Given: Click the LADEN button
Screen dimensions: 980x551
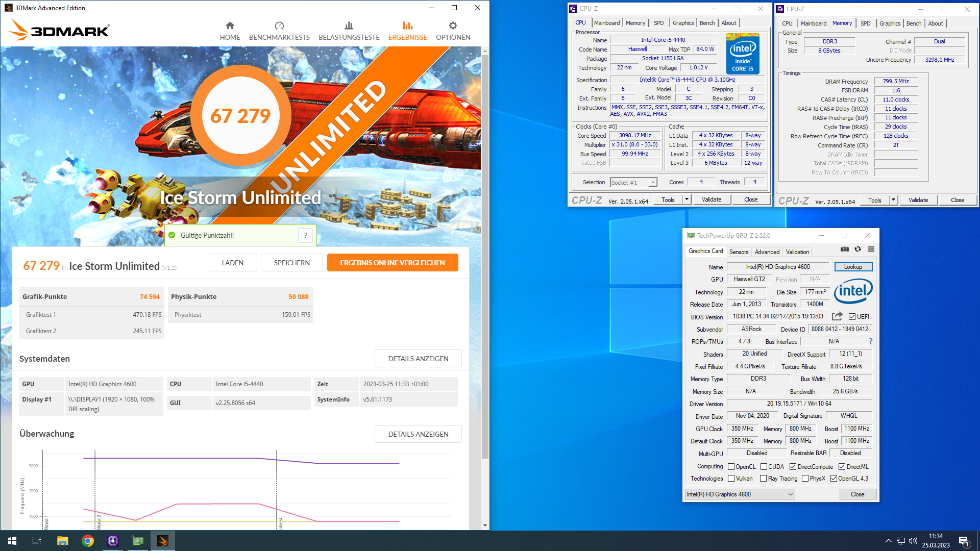Looking at the screenshot, I should click(x=233, y=263).
